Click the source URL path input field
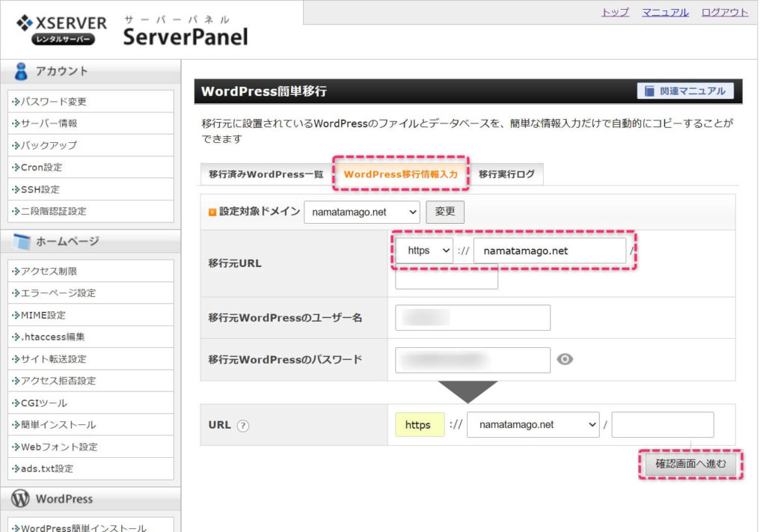 (x=447, y=278)
